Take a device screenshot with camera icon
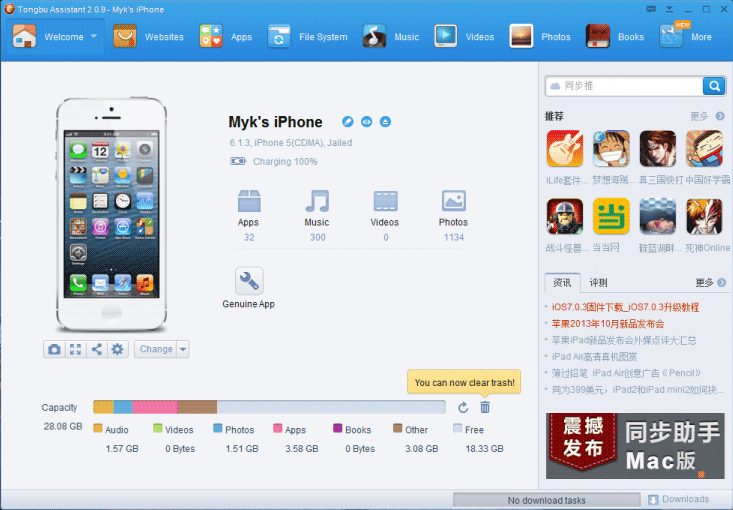 [x=54, y=349]
